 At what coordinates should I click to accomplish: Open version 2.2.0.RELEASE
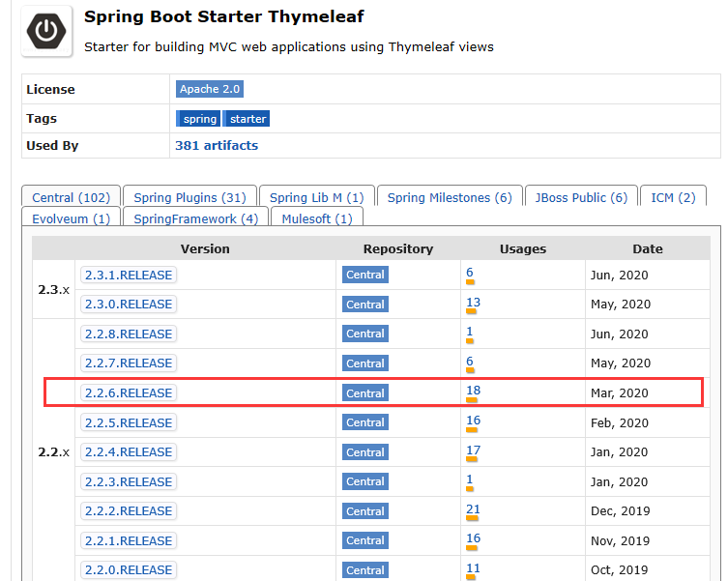pyautogui.click(x=129, y=569)
